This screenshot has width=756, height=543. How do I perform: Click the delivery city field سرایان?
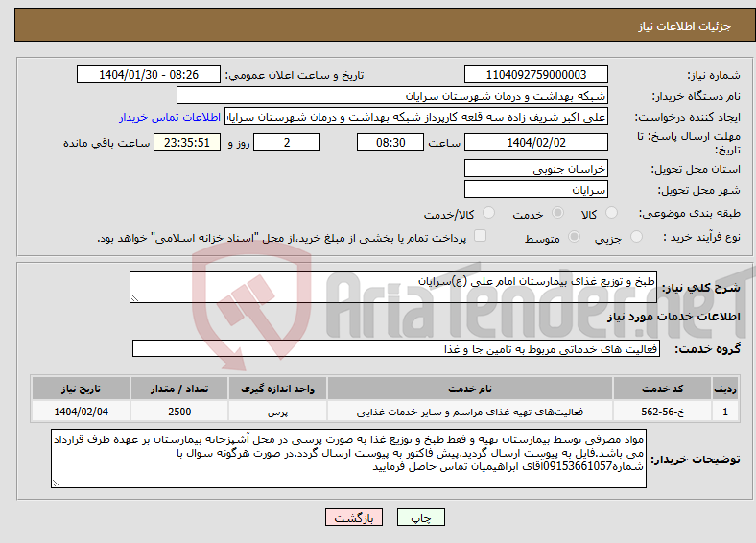click(x=536, y=190)
